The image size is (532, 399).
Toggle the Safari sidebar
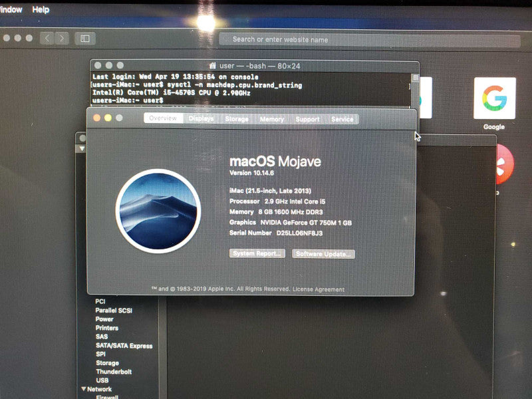pos(85,39)
